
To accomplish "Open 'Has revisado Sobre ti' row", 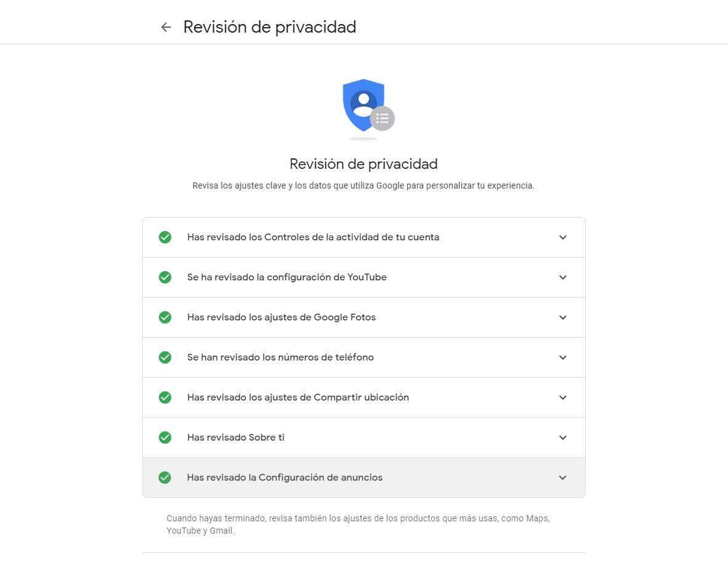I will pyautogui.click(x=236, y=438).
